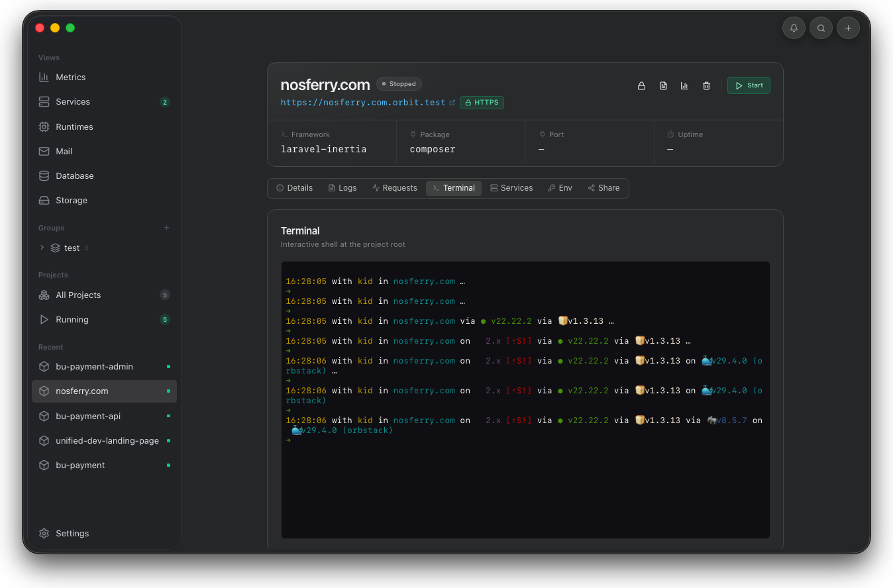Show All Projects
893x588 pixels.
[104, 295]
